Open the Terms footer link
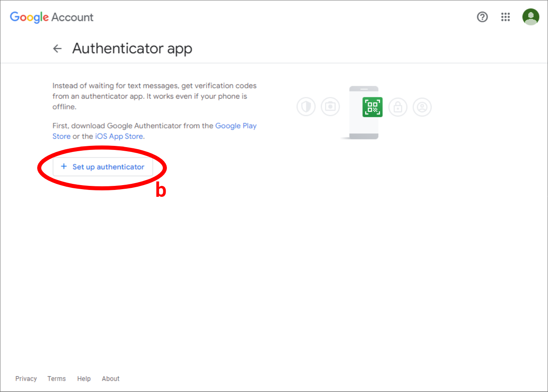Screen dimensions: 548x392 coord(57,379)
